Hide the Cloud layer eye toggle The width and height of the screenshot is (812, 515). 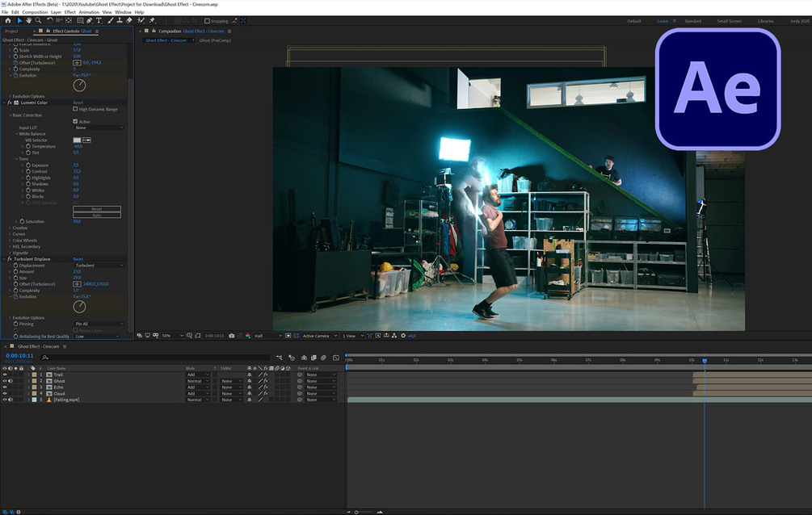pos(5,393)
